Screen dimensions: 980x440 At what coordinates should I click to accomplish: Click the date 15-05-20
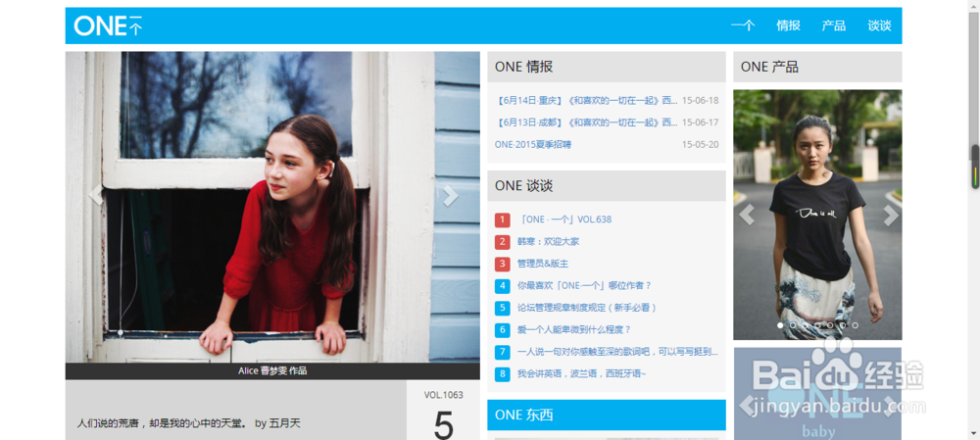pos(700,144)
